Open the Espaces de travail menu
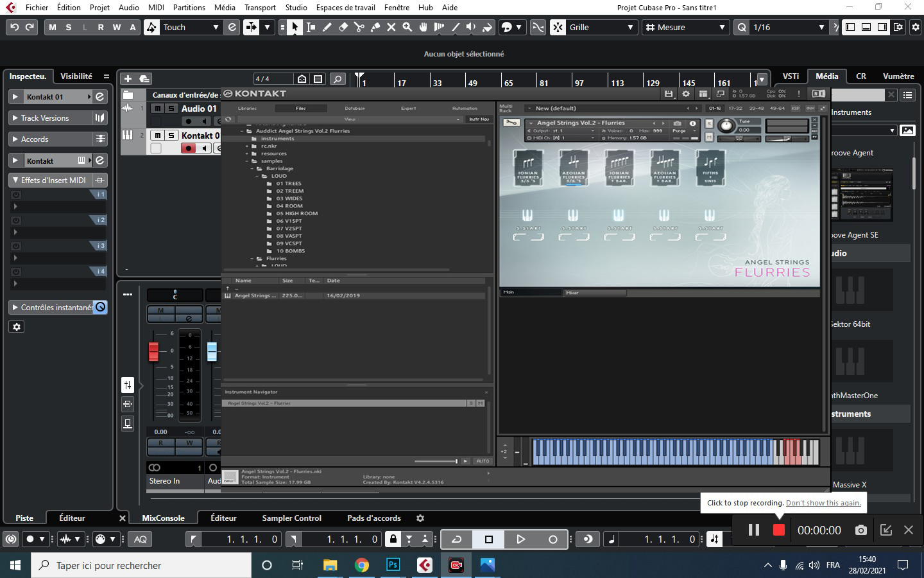The image size is (924, 578). pos(346,7)
